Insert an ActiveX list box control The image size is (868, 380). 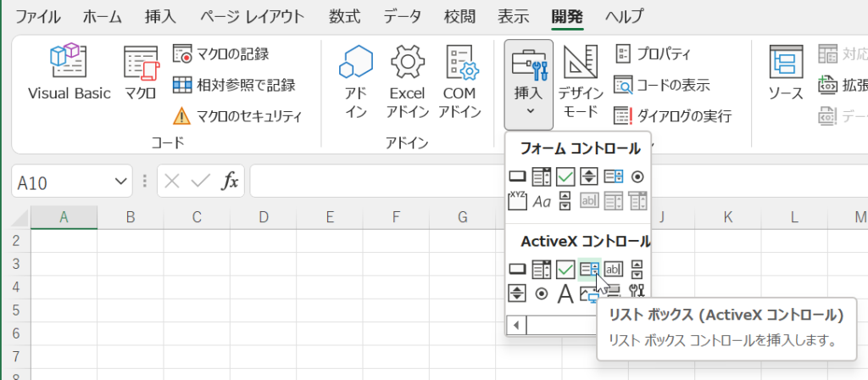click(x=589, y=270)
